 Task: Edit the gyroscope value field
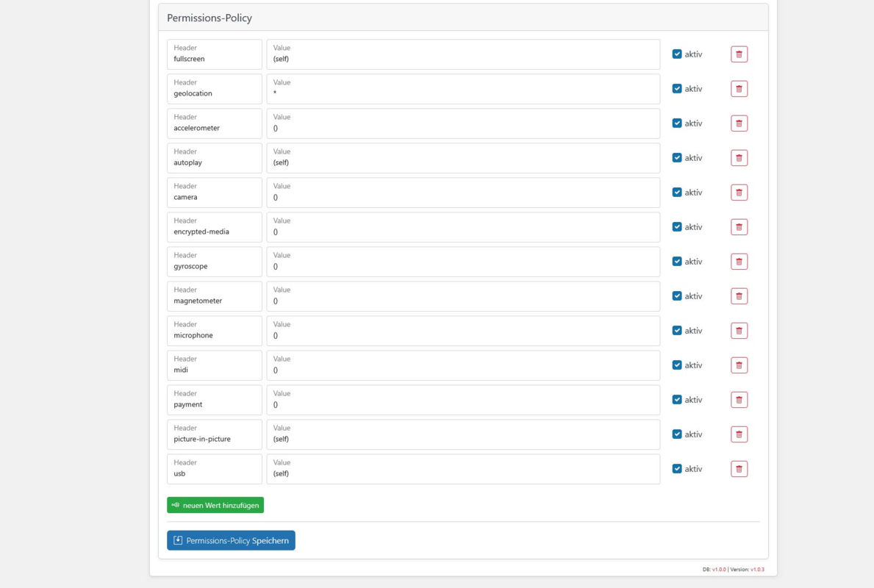[463, 262]
